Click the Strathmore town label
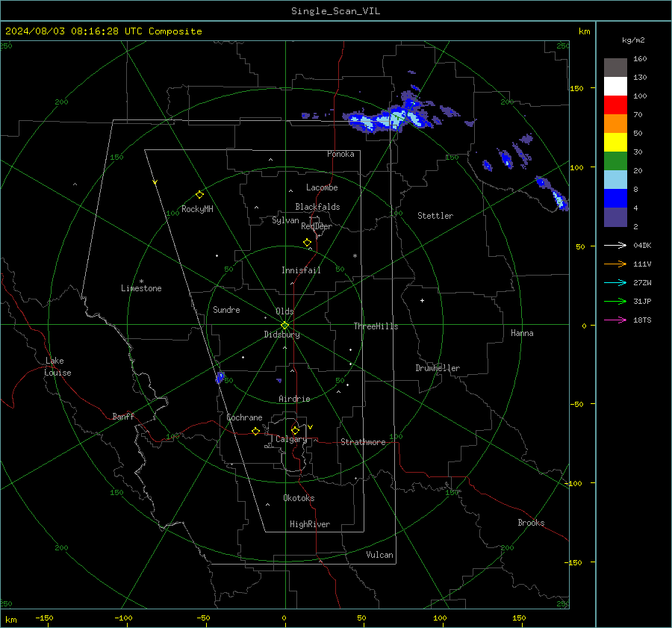672x628 pixels. tap(363, 442)
